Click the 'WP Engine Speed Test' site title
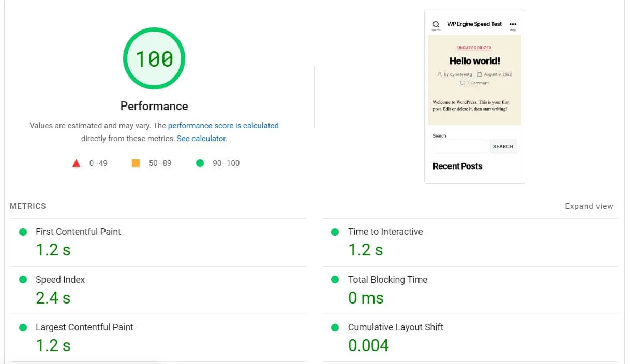The width and height of the screenshot is (628, 364). [x=475, y=24]
